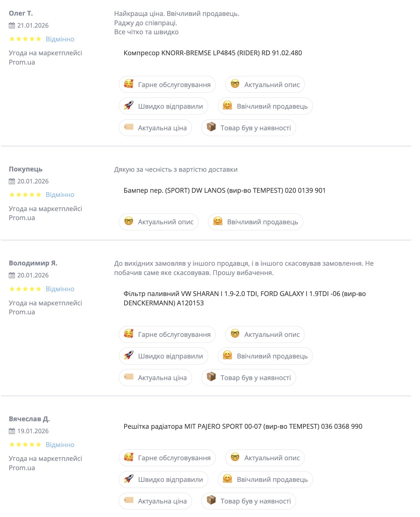This screenshot has height=517, width=420.
Task: Click the star rating under Олег Т.
Action: click(25, 39)
